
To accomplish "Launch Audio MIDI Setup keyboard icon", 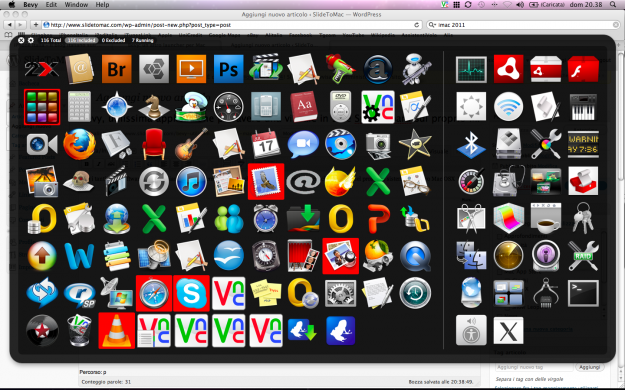I will click(583, 106).
